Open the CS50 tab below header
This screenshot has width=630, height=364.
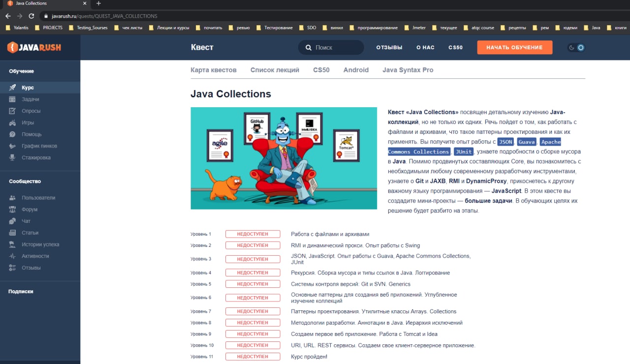click(321, 70)
